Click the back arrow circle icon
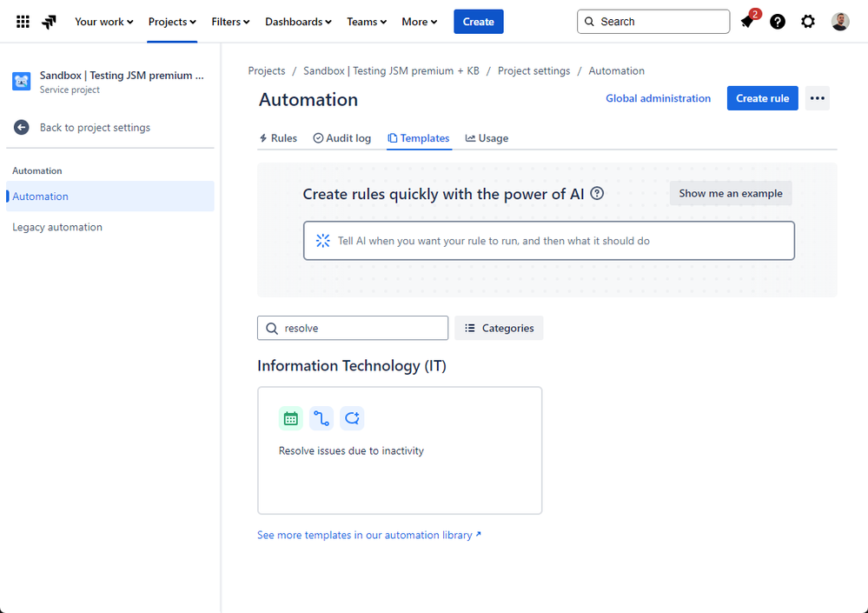868x613 pixels. point(22,127)
